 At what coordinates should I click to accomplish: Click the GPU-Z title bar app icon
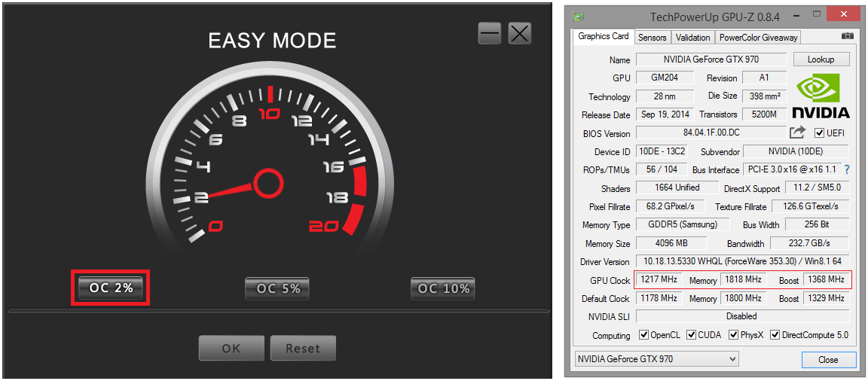(x=579, y=16)
